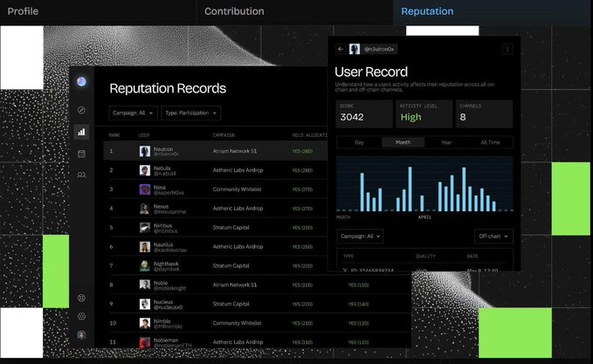Screen dimensions: 593x364
Task: Click Nimbus's avatar in rank 5 row
Action: click(x=144, y=228)
